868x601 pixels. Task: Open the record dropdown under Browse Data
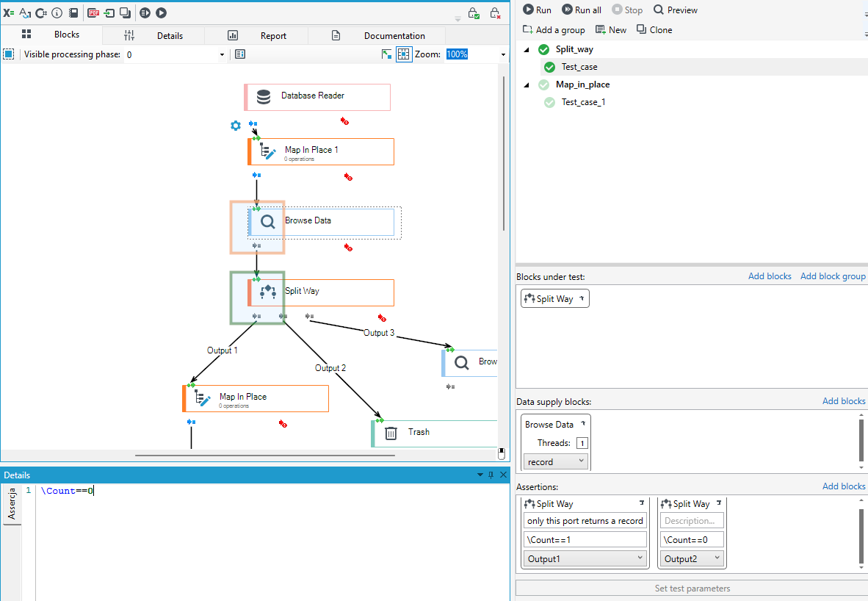point(556,462)
